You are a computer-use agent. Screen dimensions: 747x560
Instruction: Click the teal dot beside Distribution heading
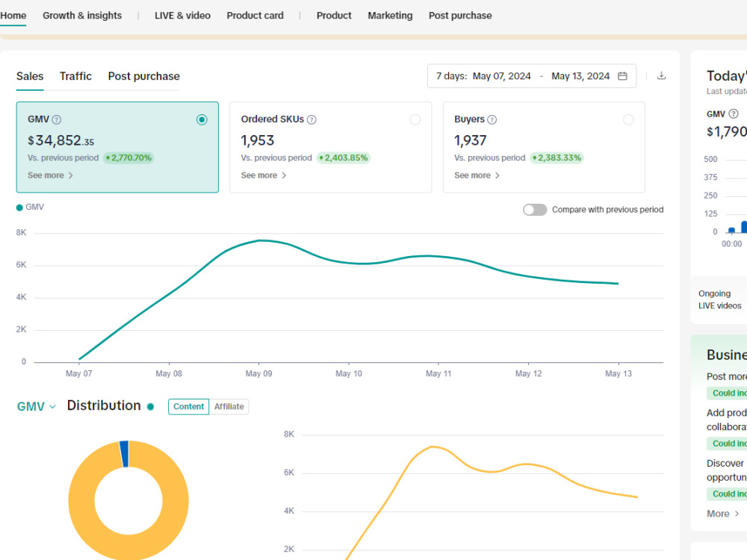tap(151, 407)
